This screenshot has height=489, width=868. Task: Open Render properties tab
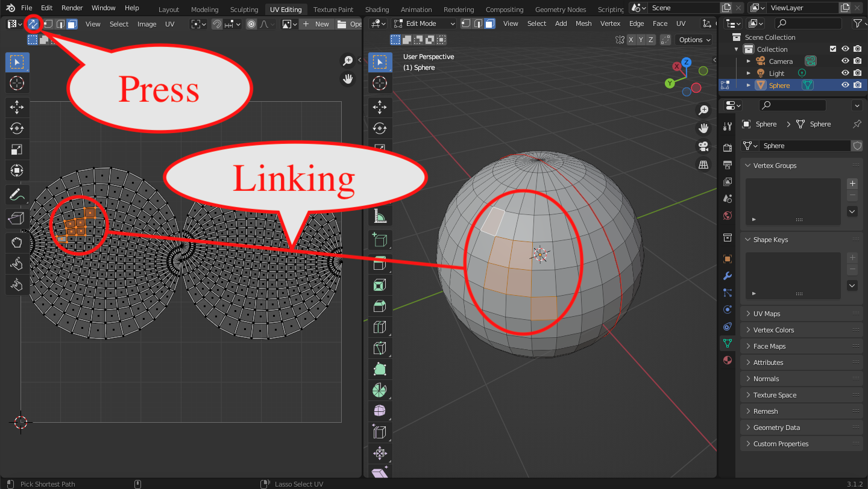(728, 148)
